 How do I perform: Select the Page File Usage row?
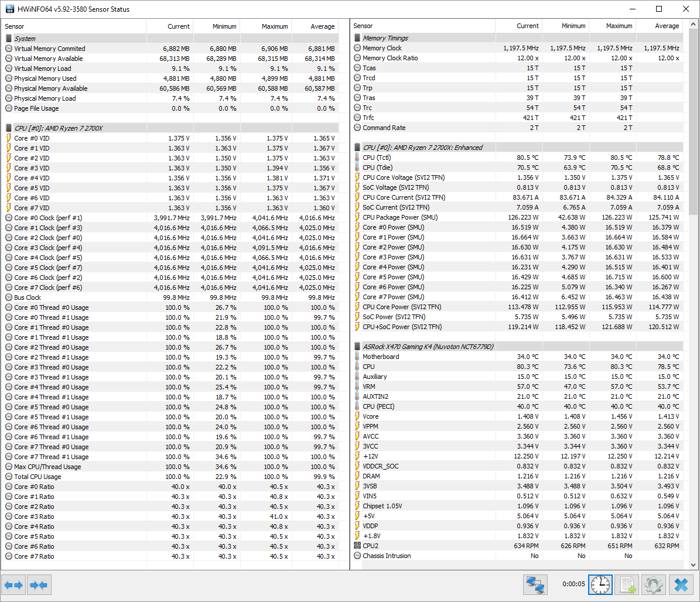(170, 108)
